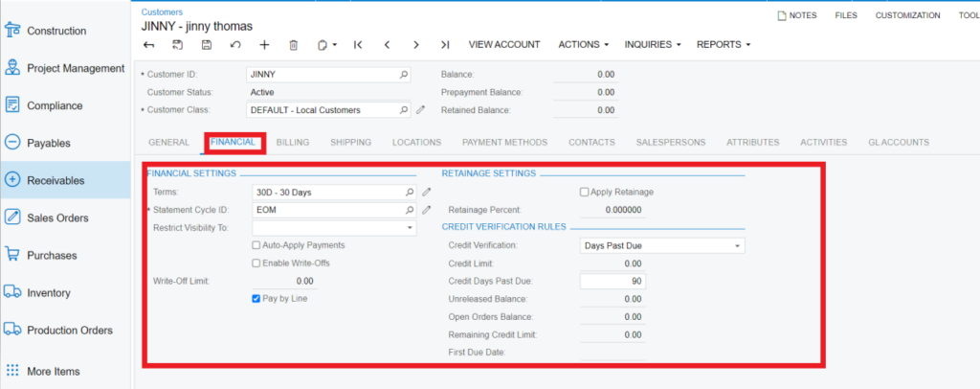Go to first record icon

pos(358,45)
